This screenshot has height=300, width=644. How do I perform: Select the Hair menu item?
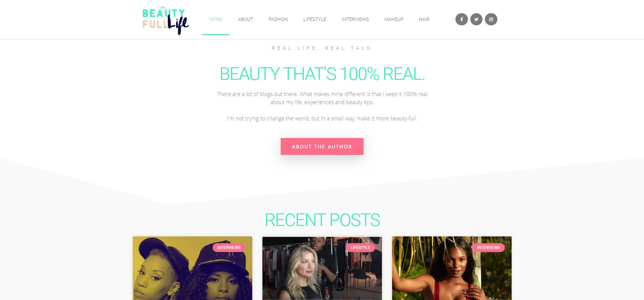point(424,19)
